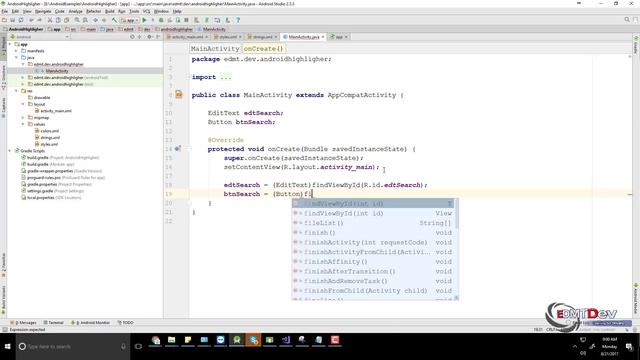Choose fileList() from the autocomplete list
This screenshot has height=360, width=640.
tap(373, 223)
